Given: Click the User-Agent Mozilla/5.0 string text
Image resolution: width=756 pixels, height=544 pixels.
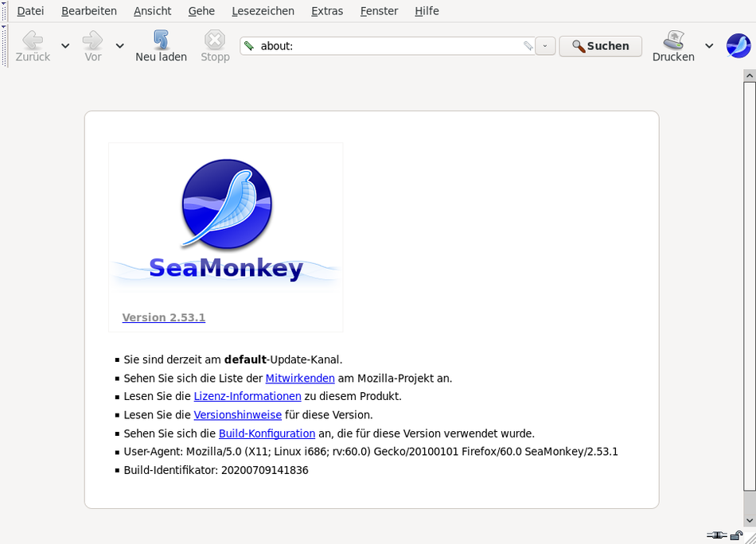Looking at the screenshot, I should point(371,452).
